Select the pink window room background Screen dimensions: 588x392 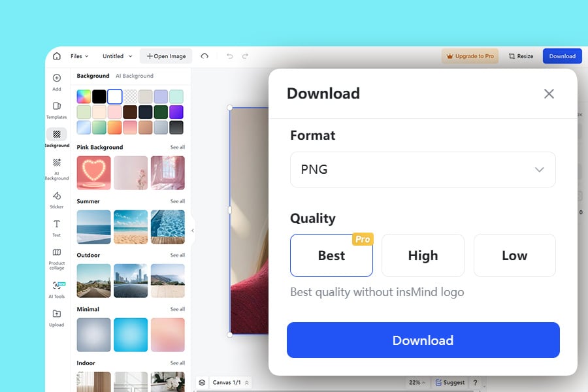(x=168, y=172)
